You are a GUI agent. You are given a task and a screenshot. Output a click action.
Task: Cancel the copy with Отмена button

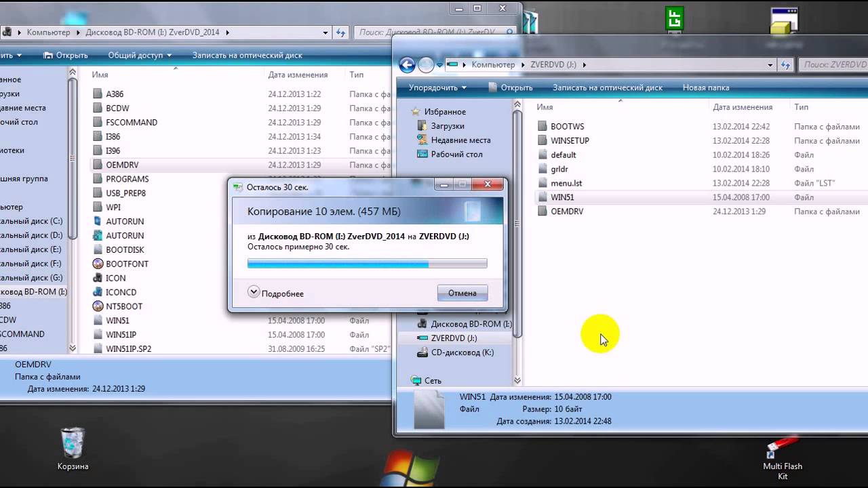pyautogui.click(x=462, y=293)
